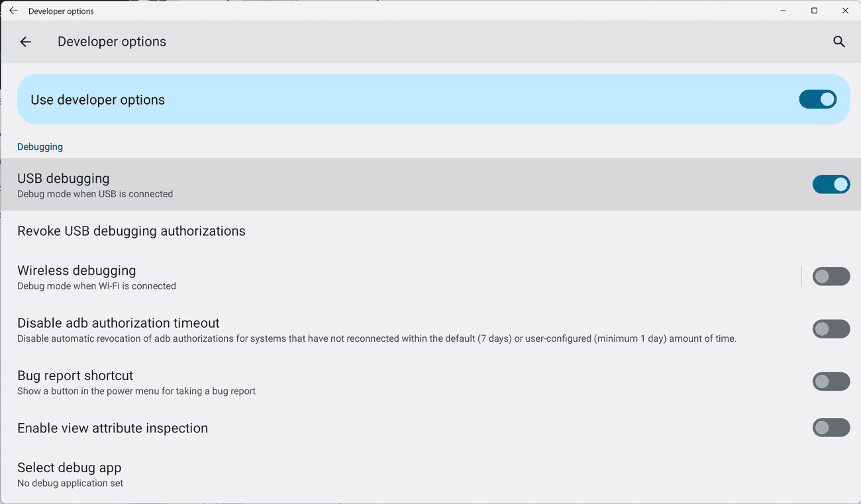Turn on Bug report shortcut switch
The height and width of the screenshot is (504, 861).
[831, 381]
